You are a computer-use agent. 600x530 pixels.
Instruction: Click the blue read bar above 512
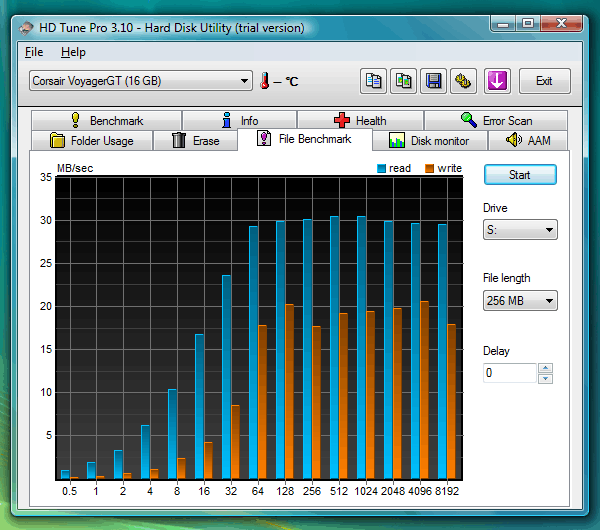pyautogui.click(x=334, y=348)
